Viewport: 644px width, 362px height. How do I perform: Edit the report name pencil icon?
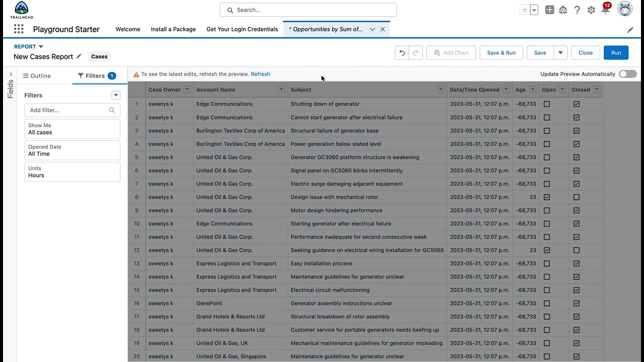point(78,56)
